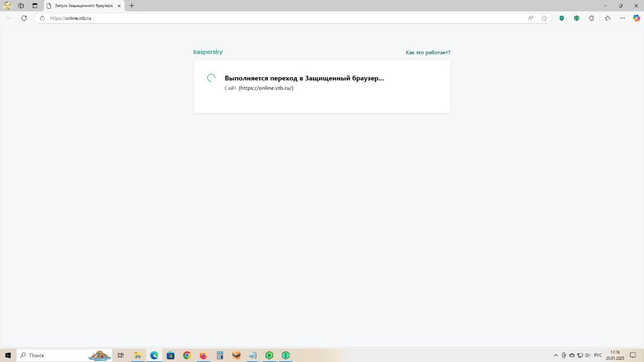Viewport: 644px width, 362px height.
Task: Open network status tray icon
Action: tap(580, 356)
